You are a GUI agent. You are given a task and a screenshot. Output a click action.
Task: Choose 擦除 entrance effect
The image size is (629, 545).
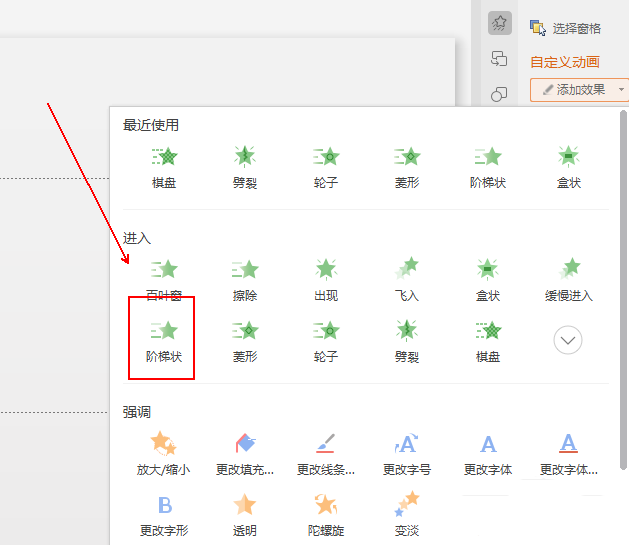pos(245,280)
